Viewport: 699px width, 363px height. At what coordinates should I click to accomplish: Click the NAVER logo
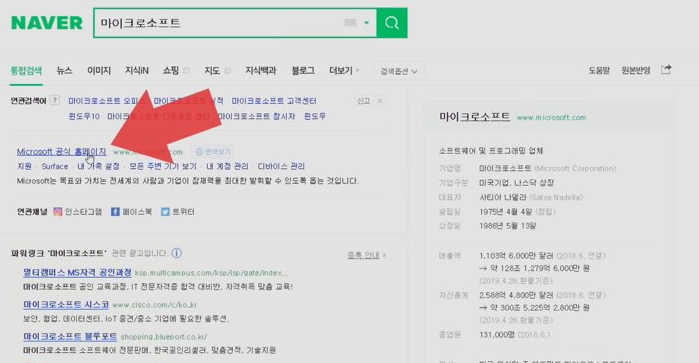pyautogui.click(x=47, y=23)
